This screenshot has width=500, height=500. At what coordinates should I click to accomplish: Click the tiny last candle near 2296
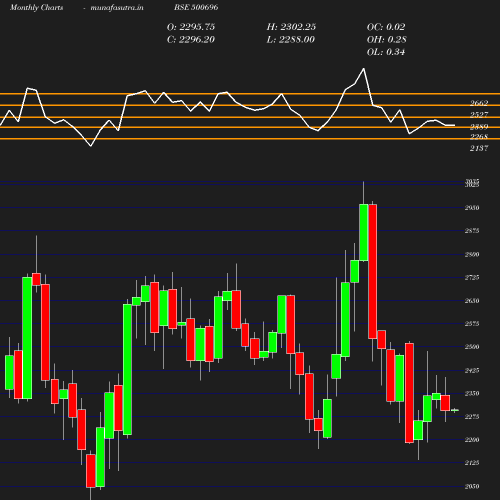point(455,410)
